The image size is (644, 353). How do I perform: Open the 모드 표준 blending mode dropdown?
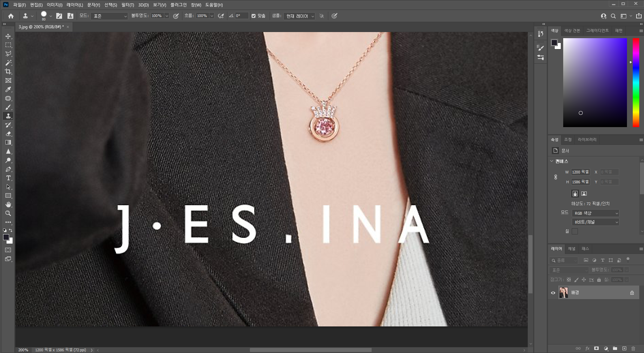tap(109, 16)
